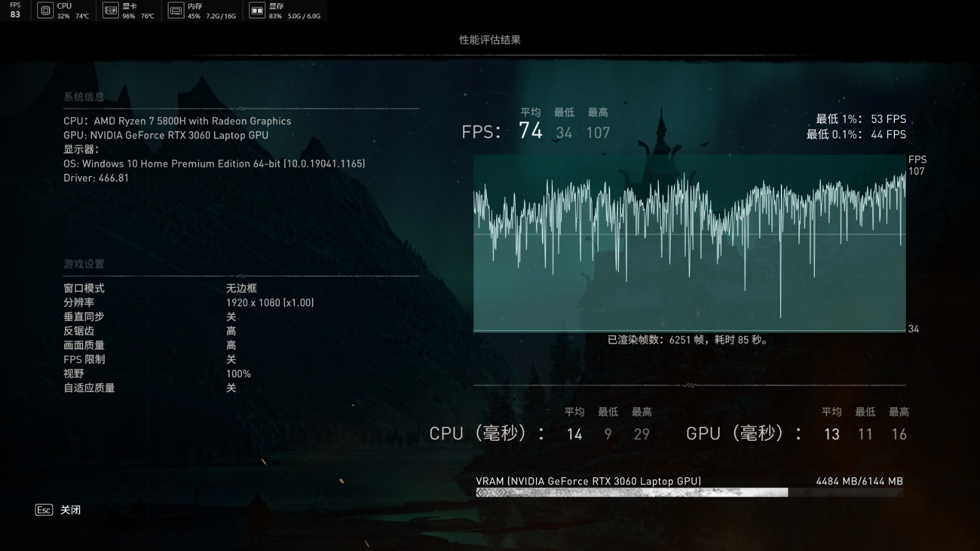This screenshot has height=551, width=980.
Task: Click the CPU chip icon in overlay
Action: (x=45, y=10)
